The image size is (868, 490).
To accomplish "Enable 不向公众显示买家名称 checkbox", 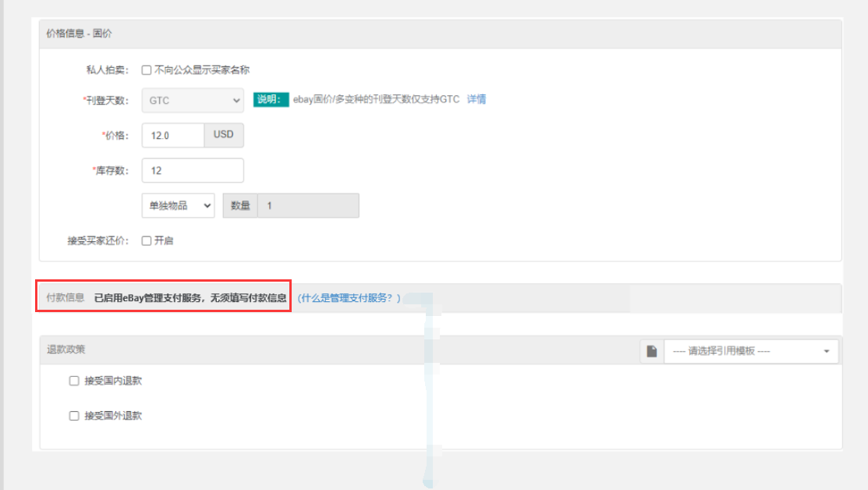I will tap(146, 69).
